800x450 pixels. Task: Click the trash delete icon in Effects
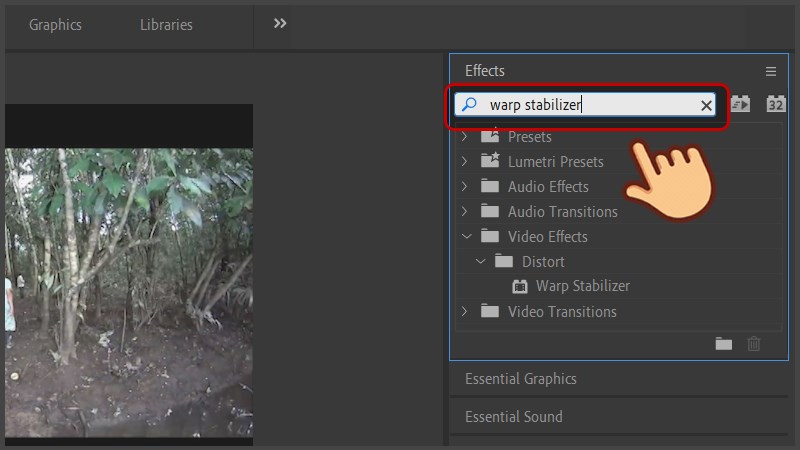tap(754, 344)
